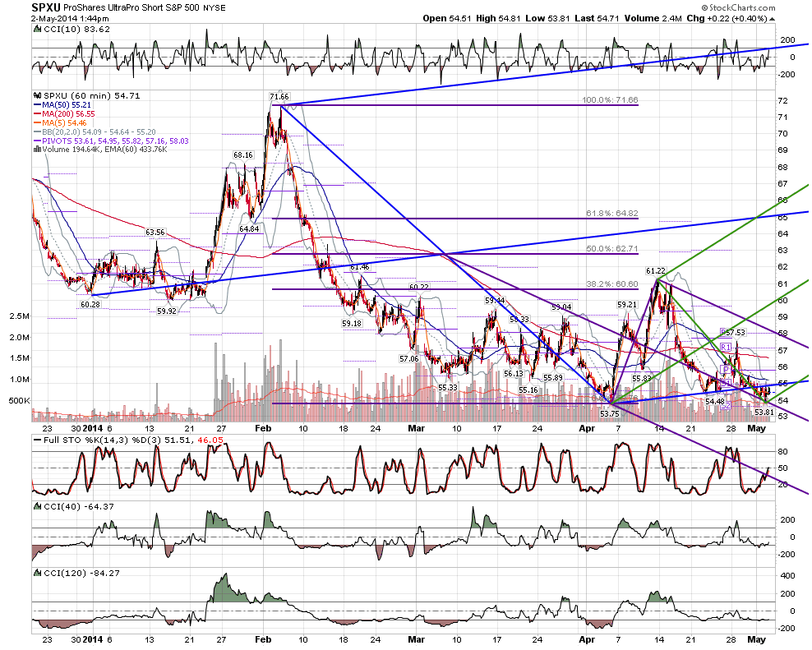Click the candlestick icon beside SPXU (60 min)
Screen dimensions: 812x650
pos(37,96)
